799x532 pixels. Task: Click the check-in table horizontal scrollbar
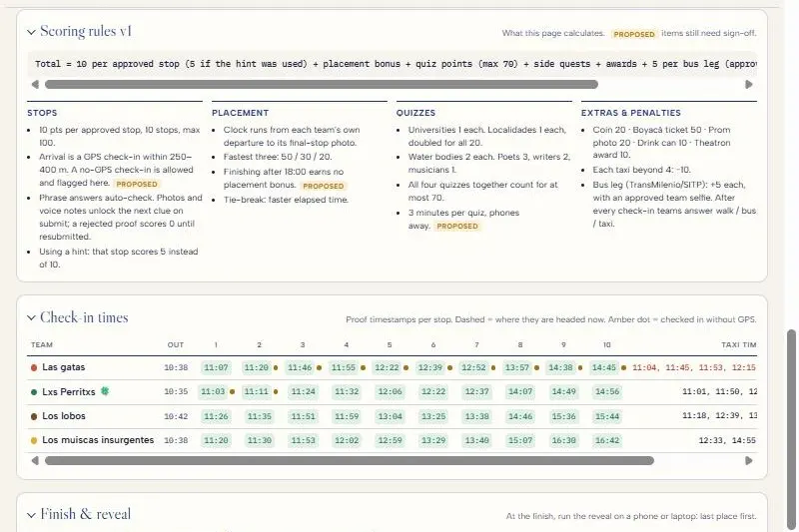[x=349, y=461]
